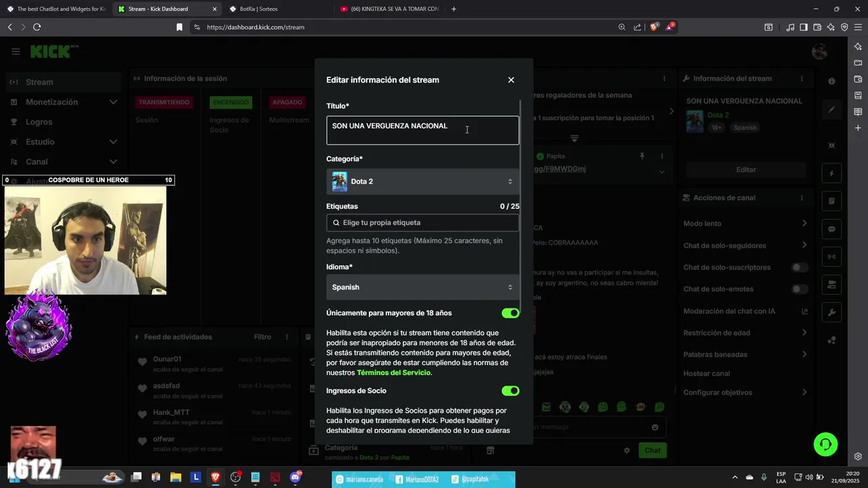
Task: Click the bookmark icon in address bar
Action: click(x=179, y=27)
